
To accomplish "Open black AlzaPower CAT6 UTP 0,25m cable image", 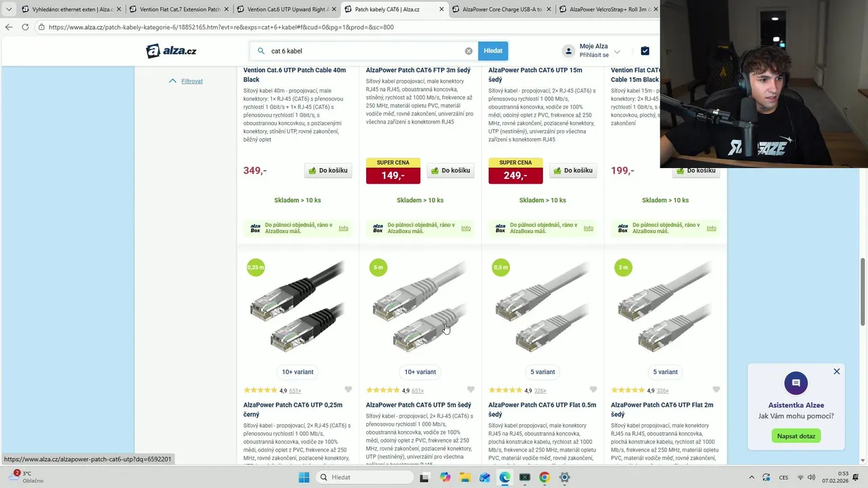I will 298,306.
